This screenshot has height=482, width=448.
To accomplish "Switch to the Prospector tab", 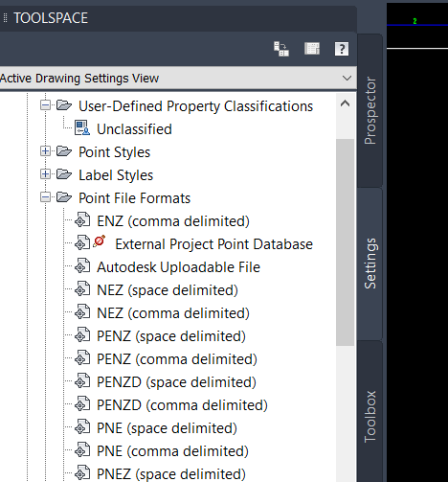I will pos(370,110).
